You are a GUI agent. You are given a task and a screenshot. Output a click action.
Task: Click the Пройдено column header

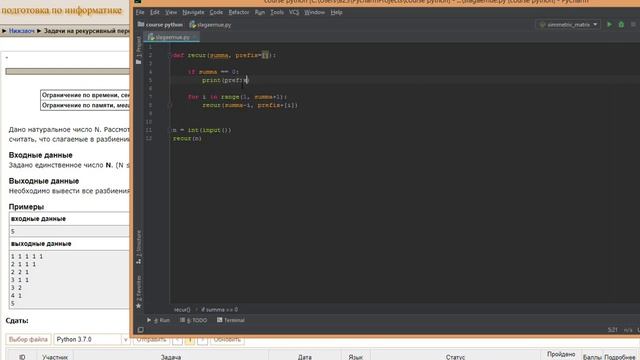coord(561,354)
